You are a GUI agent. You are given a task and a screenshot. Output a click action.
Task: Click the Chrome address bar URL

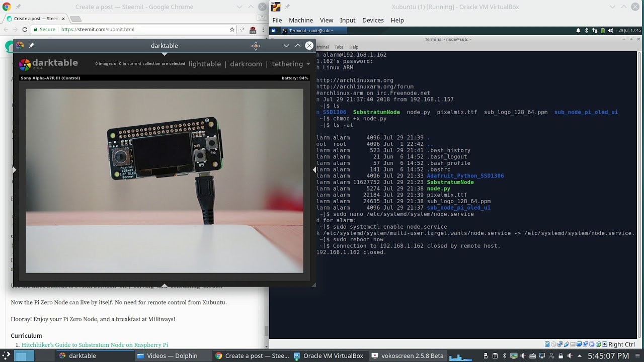pos(98,30)
